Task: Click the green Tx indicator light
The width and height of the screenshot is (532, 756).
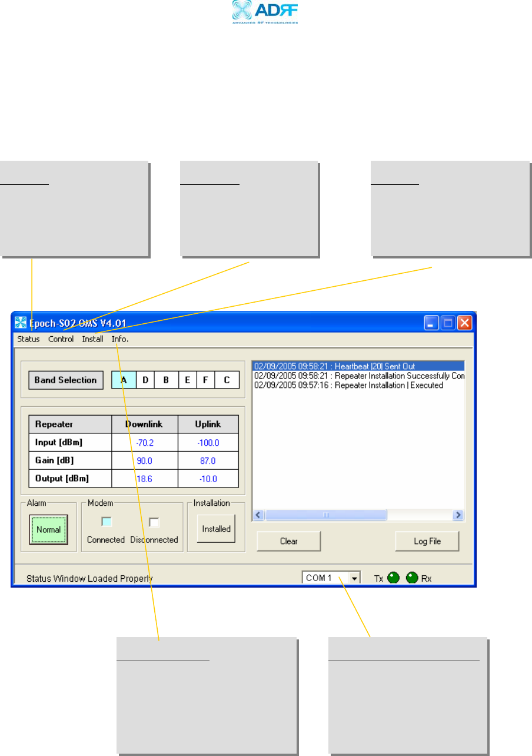Action: [x=394, y=578]
